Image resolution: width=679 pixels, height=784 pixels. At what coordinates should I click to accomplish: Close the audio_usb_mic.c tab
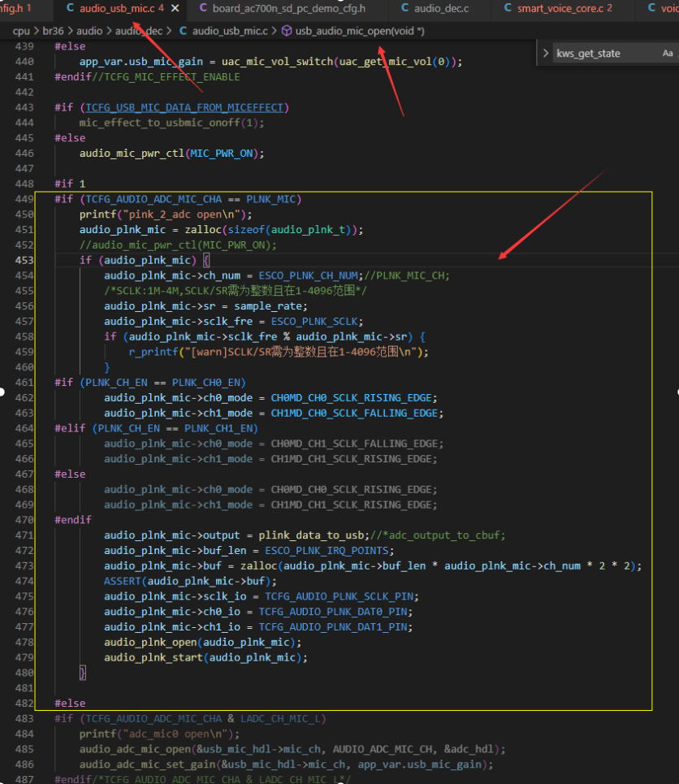[x=175, y=8]
